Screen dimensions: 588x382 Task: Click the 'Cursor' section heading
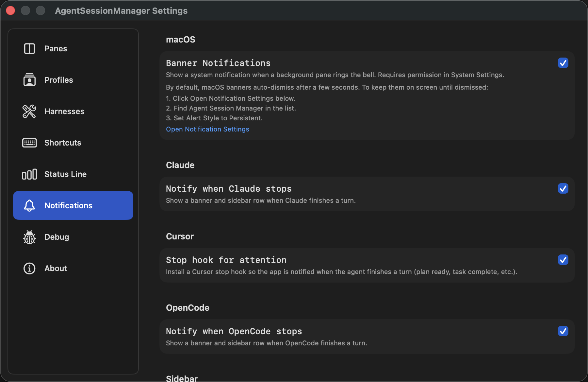pyautogui.click(x=180, y=236)
